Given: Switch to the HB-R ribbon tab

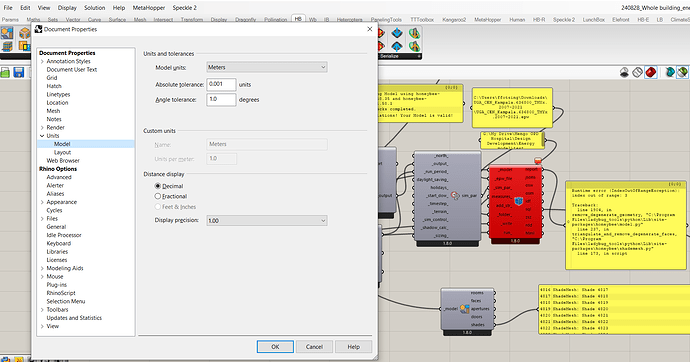Looking at the screenshot, I should point(539,20).
